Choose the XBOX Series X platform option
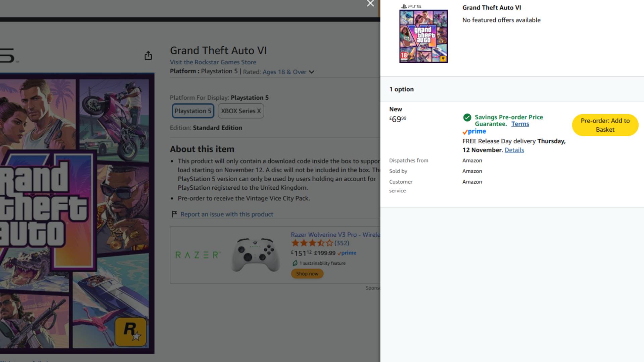Image resolution: width=644 pixels, height=362 pixels. (241, 111)
